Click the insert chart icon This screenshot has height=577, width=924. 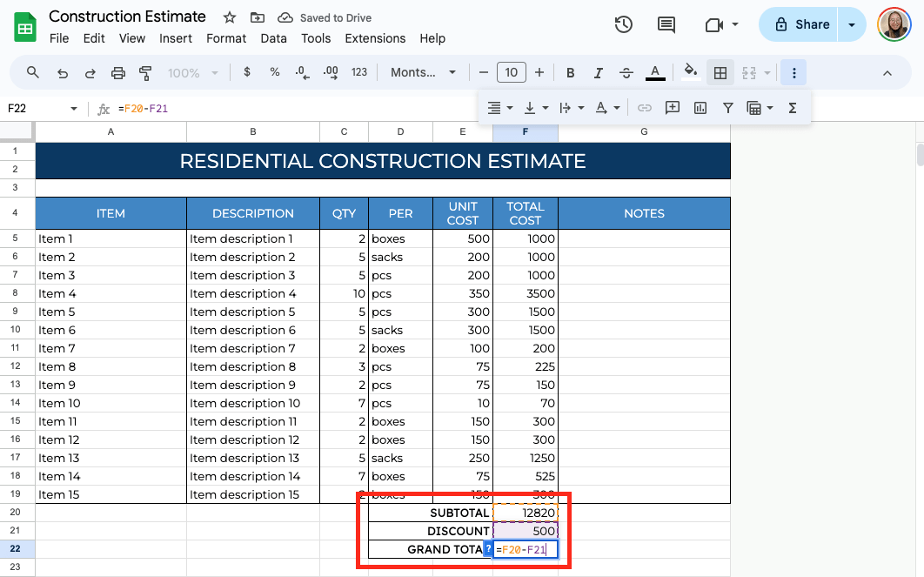click(x=700, y=108)
